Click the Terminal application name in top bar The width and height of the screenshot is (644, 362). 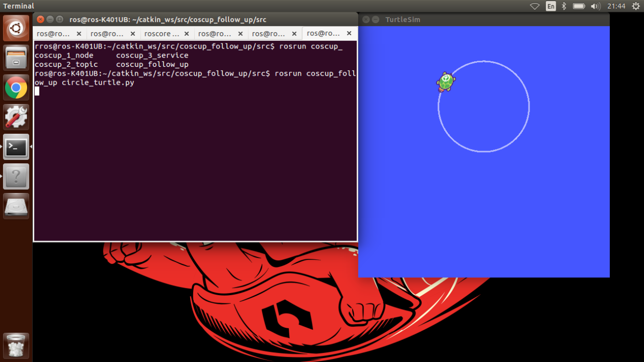coord(18,6)
